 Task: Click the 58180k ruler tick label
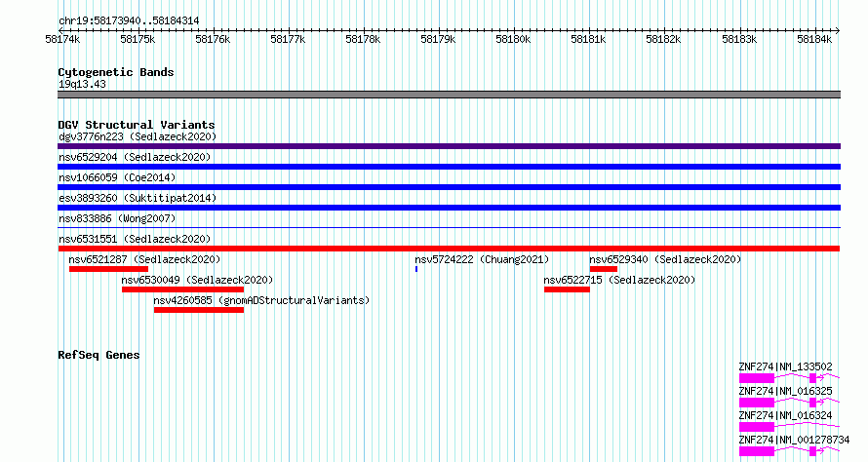click(513, 39)
